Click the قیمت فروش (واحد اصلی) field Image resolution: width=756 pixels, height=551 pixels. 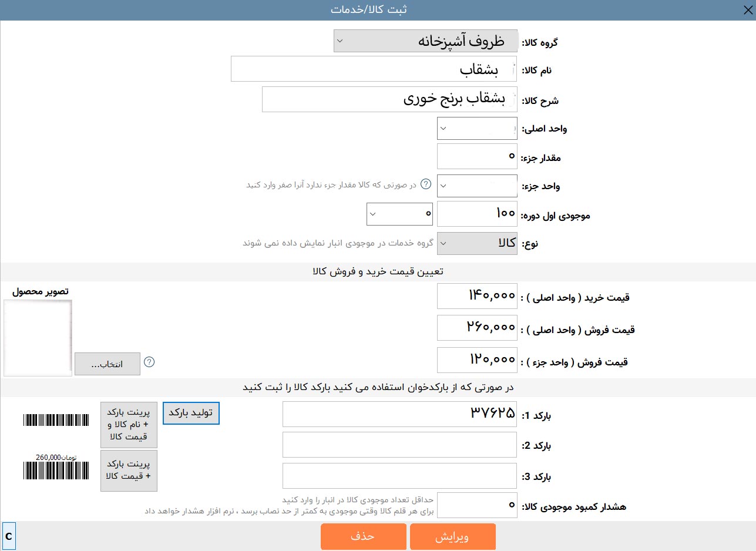[x=477, y=328]
